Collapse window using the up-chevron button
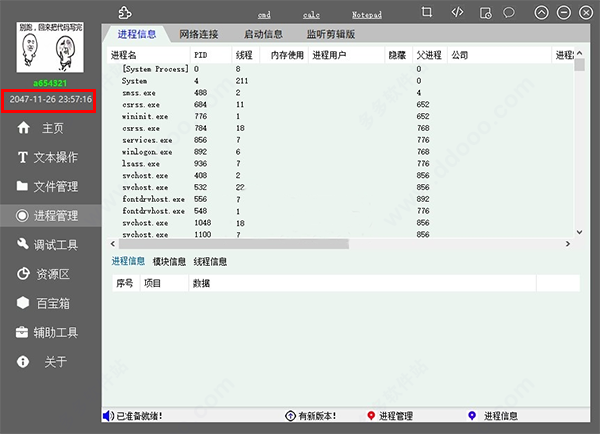Screen dimensions: 600x434 click(x=541, y=12)
